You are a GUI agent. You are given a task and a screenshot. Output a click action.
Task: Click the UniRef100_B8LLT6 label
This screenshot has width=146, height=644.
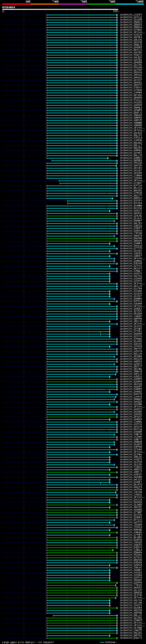131,156
